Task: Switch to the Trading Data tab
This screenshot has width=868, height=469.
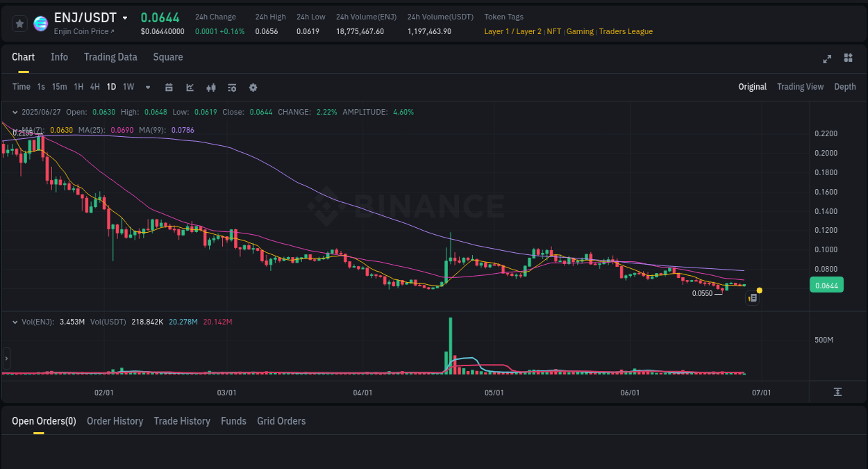Action: click(x=110, y=57)
